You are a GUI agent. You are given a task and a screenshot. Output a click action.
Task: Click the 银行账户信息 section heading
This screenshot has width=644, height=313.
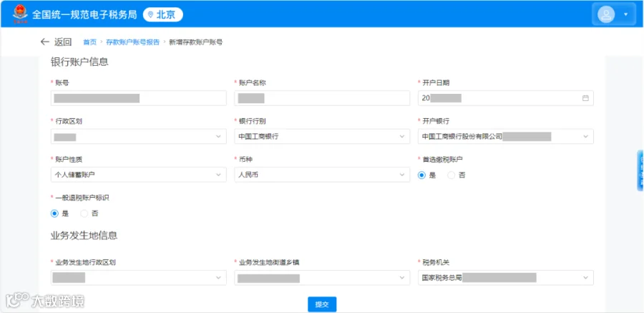[79, 62]
